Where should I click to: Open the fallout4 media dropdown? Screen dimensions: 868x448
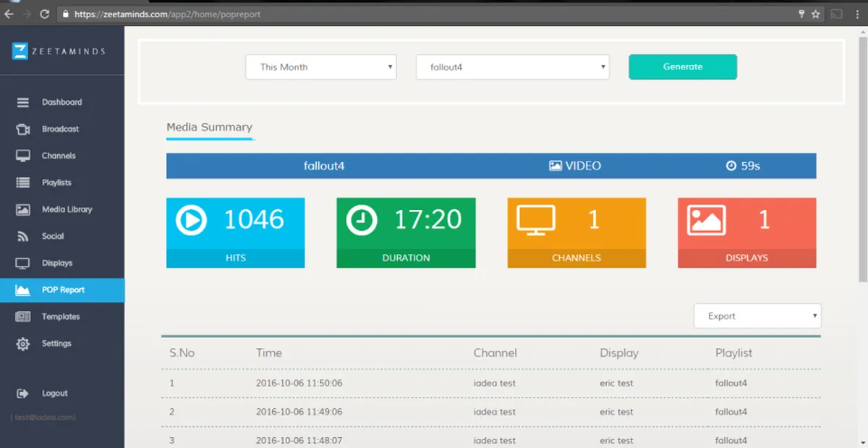[x=513, y=67]
